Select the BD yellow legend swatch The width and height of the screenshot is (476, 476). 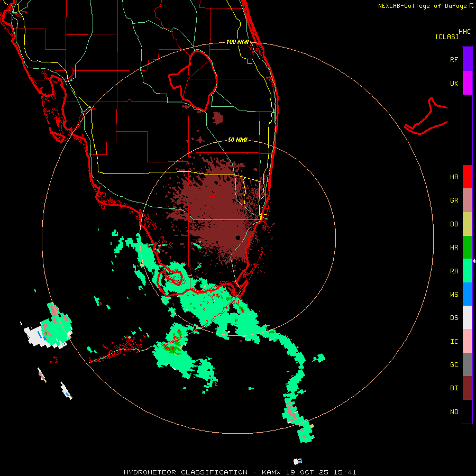pyautogui.click(x=467, y=224)
